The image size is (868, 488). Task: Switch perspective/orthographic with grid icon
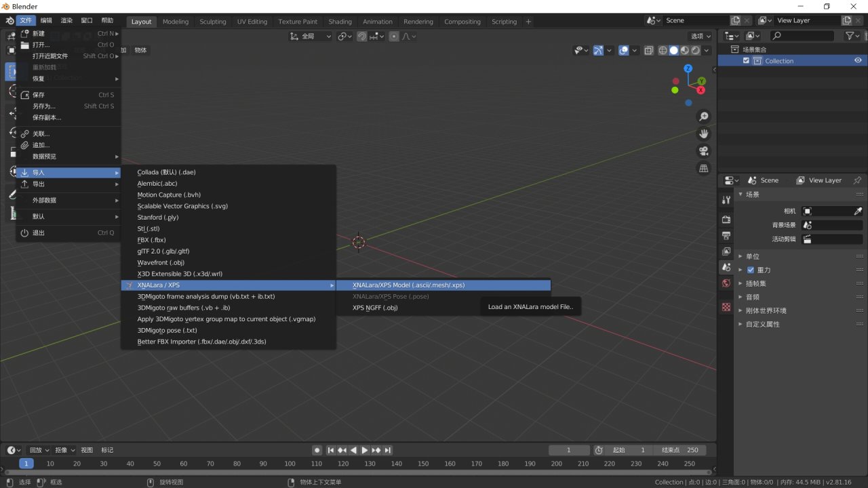pos(704,167)
